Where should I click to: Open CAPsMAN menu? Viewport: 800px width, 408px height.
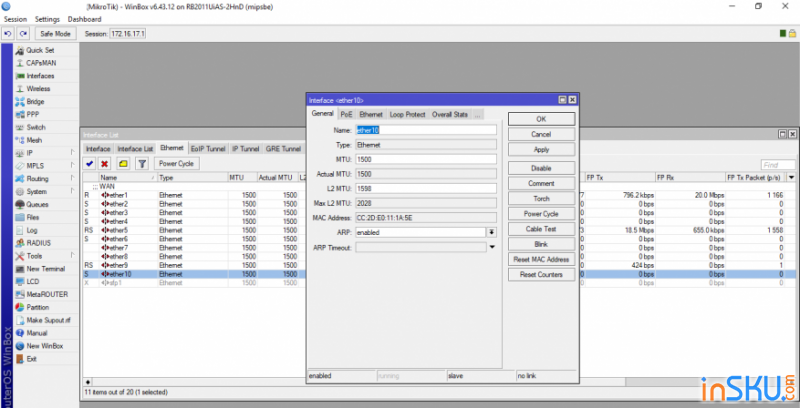(x=41, y=63)
